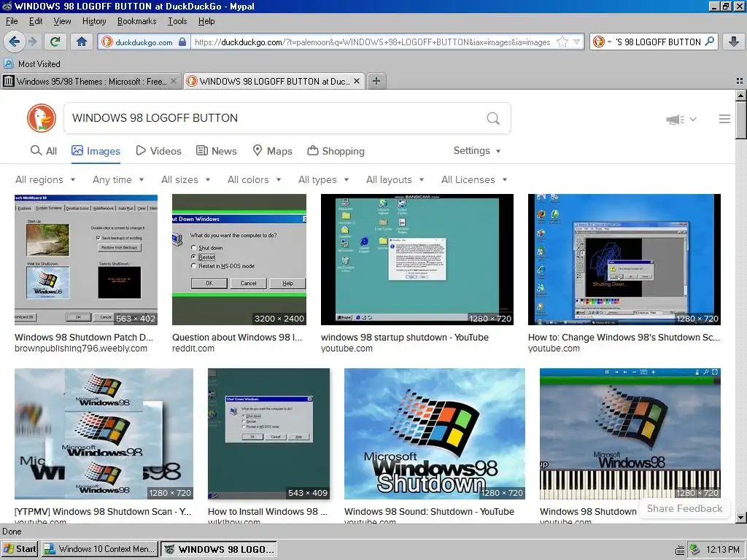Close the Windows 95/98 Themes tab
This screenshot has height=560, width=747.
pos(174,82)
